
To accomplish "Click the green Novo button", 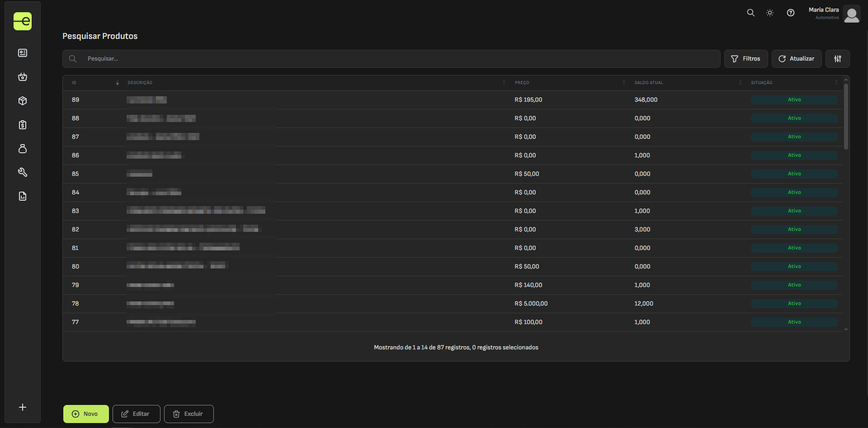I will (86, 414).
